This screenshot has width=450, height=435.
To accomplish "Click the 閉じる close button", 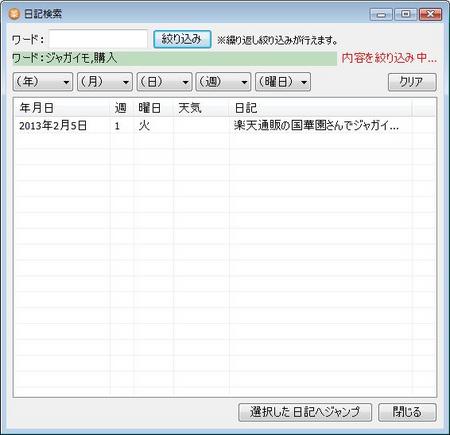I will pyautogui.click(x=407, y=412).
